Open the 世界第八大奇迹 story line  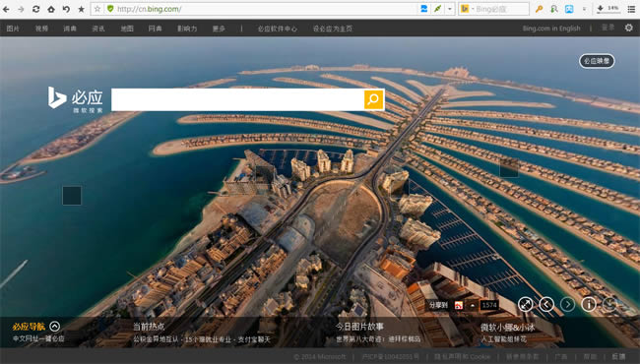pyautogui.click(x=378, y=339)
